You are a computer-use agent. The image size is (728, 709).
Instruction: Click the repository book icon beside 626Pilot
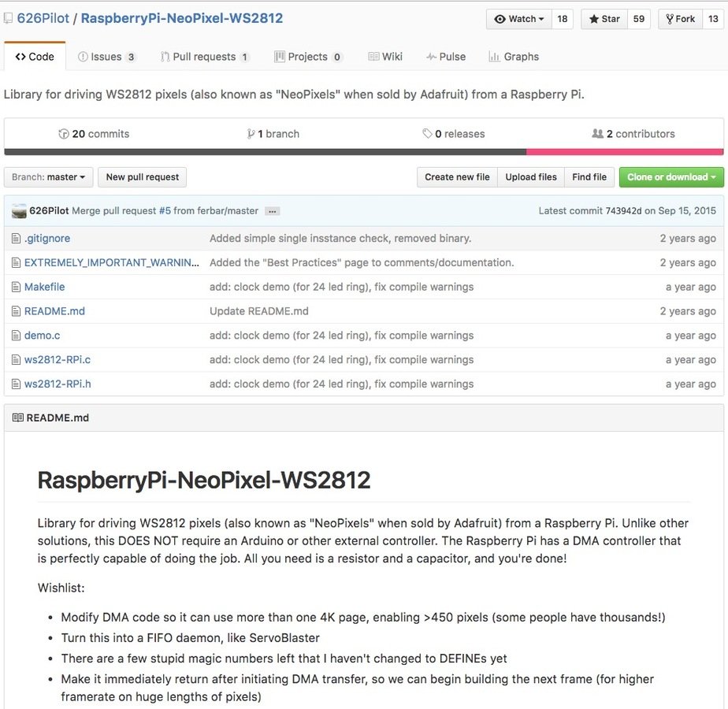8,19
